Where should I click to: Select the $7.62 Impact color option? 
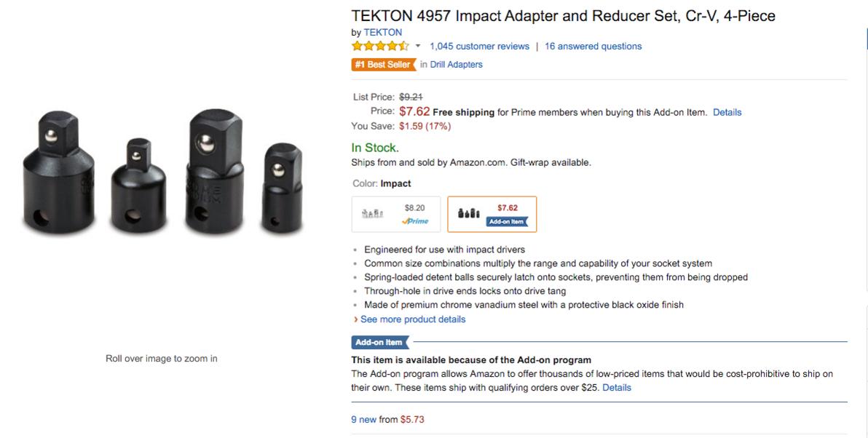(x=492, y=214)
